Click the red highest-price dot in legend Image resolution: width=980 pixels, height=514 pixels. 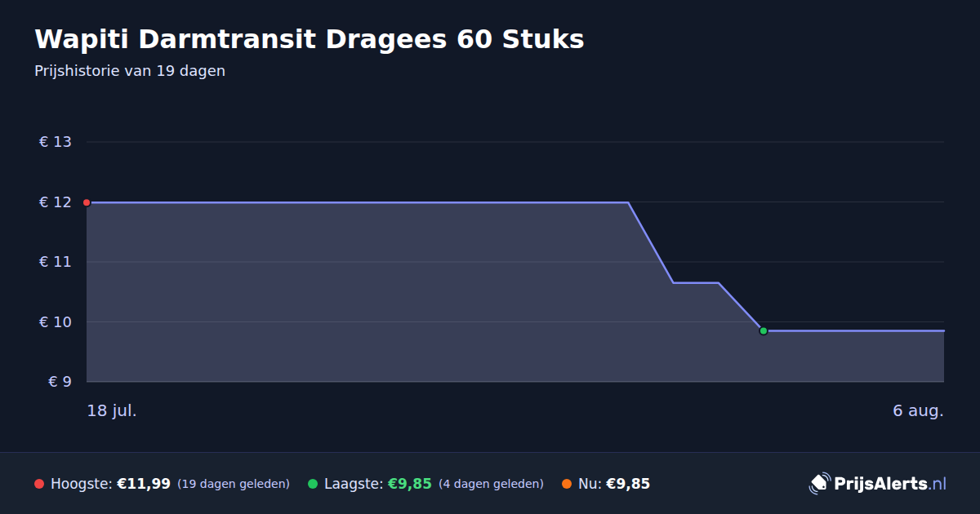point(39,484)
